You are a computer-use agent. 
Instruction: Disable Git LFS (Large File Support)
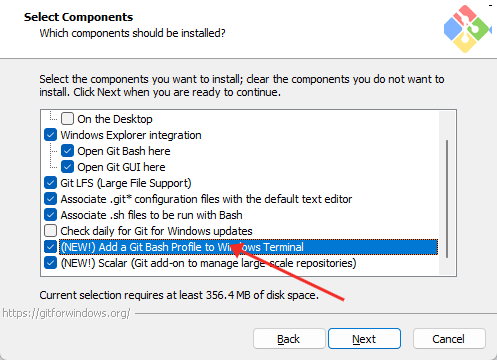tap(50, 183)
